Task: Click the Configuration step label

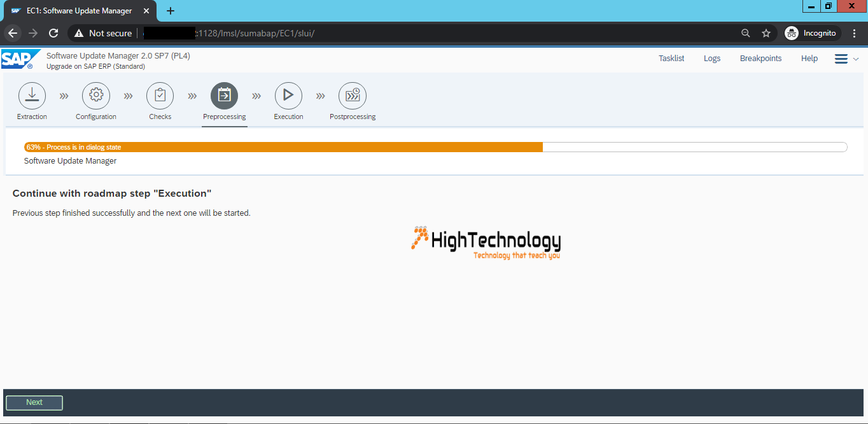Action: (x=96, y=117)
